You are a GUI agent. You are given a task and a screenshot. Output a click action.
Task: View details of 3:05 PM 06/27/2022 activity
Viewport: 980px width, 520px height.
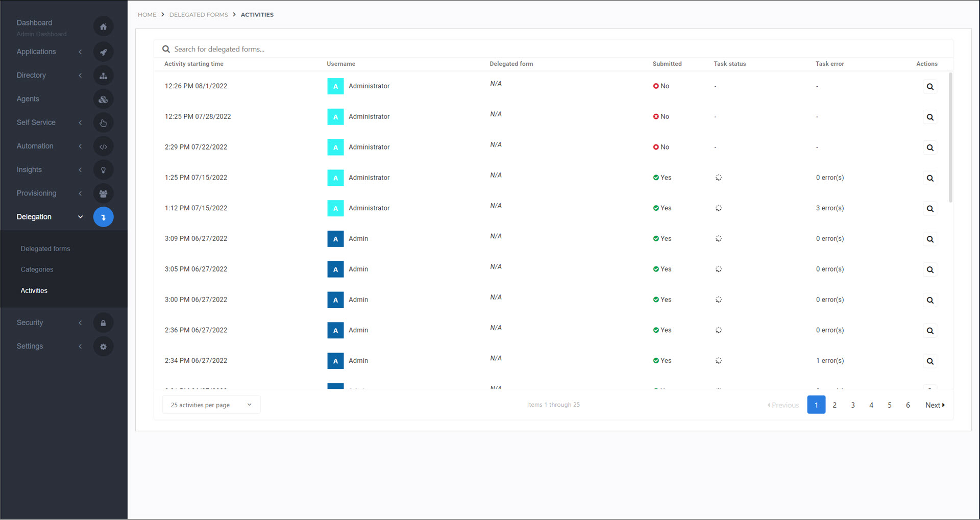[x=930, y=270]
